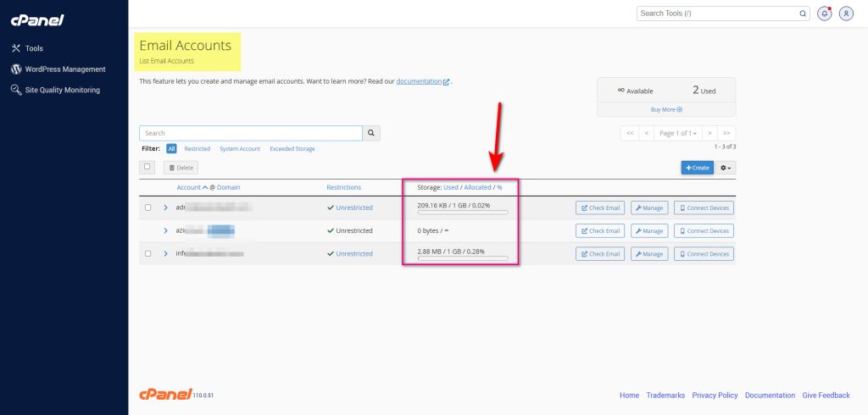This screenshot has height=415, width=868.
Task: Check Email for adm account
Action: [x=600, y=207]
